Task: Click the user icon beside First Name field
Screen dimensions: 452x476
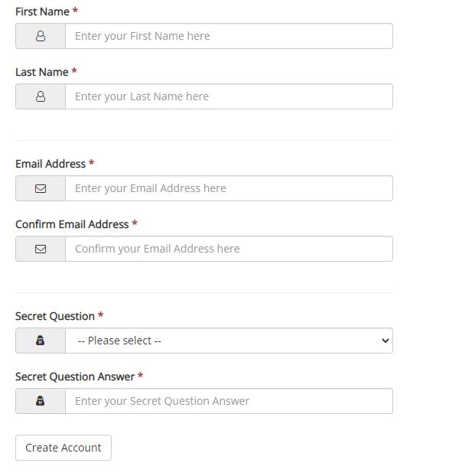Action: click(41, 36)
